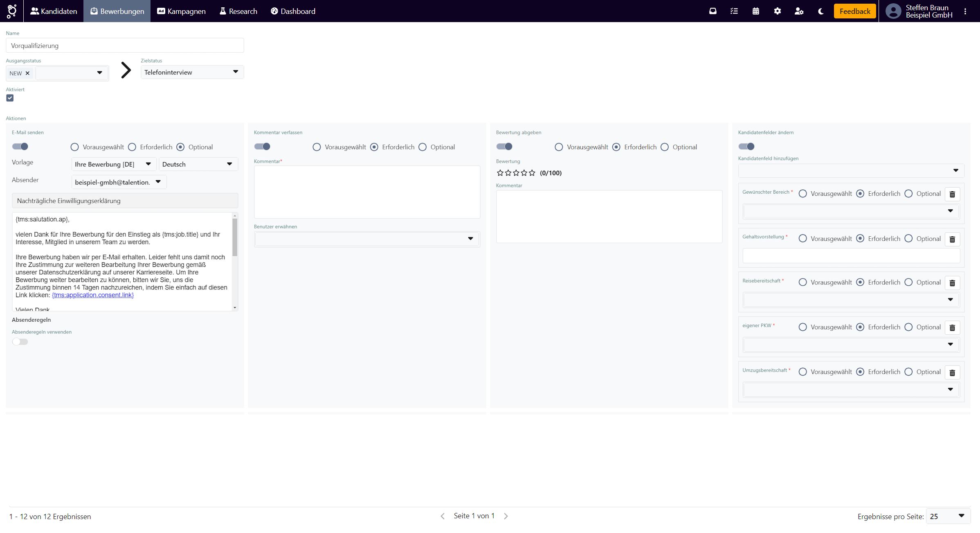Image resolution: width=980 pixels, height=533 pixels.
Task: Enable the Absenderegeln verwenden toggle
Action: pos(20,341)
